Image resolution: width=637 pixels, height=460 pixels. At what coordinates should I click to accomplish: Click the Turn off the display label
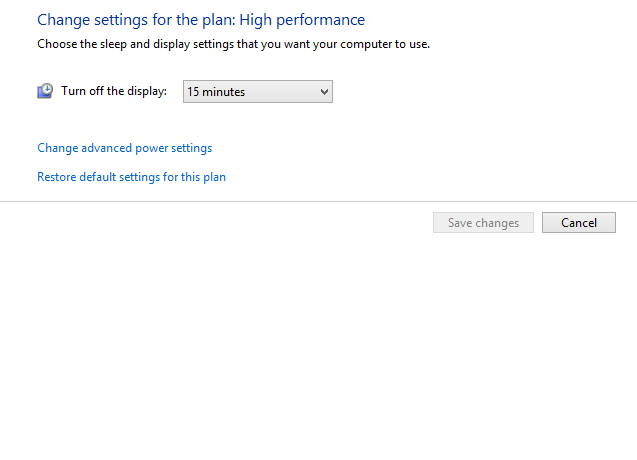click(114, 91)
